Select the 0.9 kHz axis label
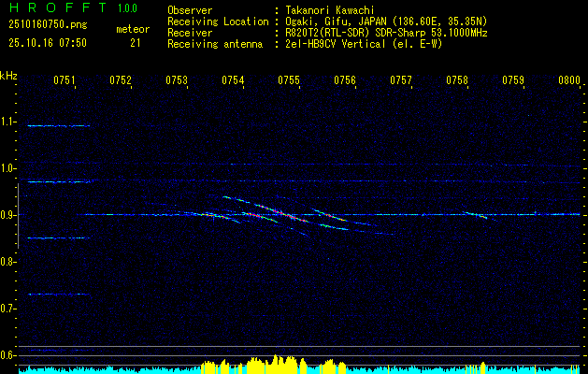 click(x=8, y=215)
